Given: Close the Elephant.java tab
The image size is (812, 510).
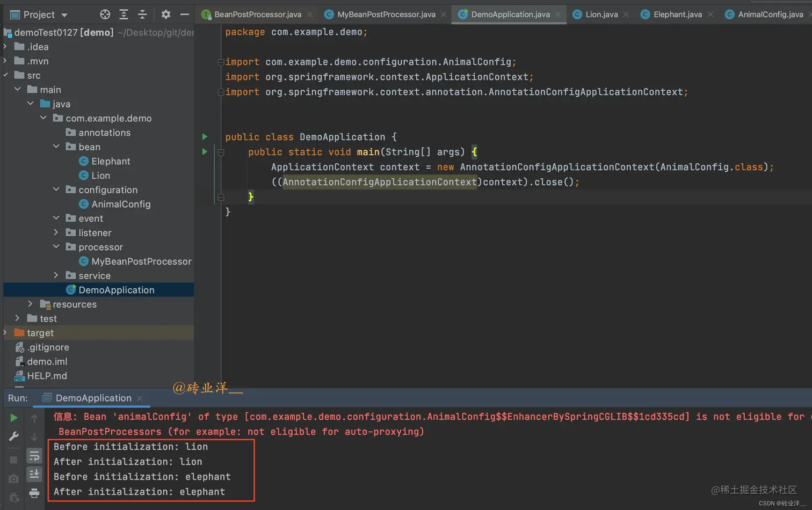Looking at the screenshot, I should [x=711, y=14].
